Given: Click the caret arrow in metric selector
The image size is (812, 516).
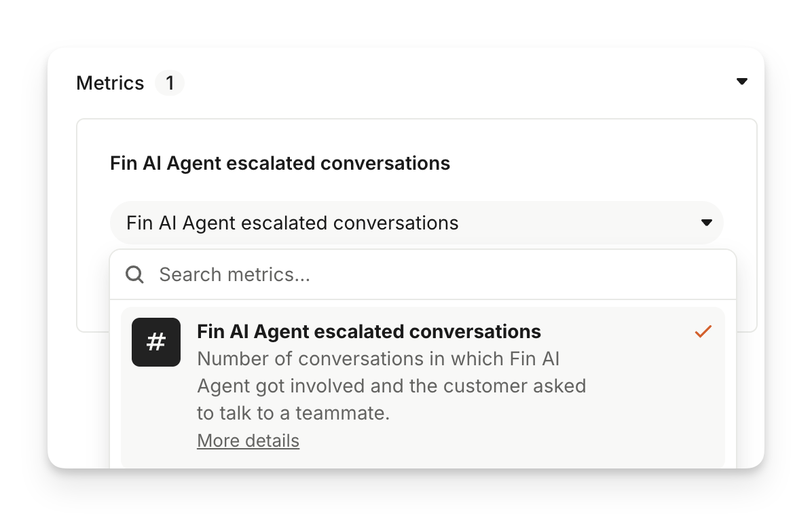Looking at the screenshot, I should tap(706, 223).
